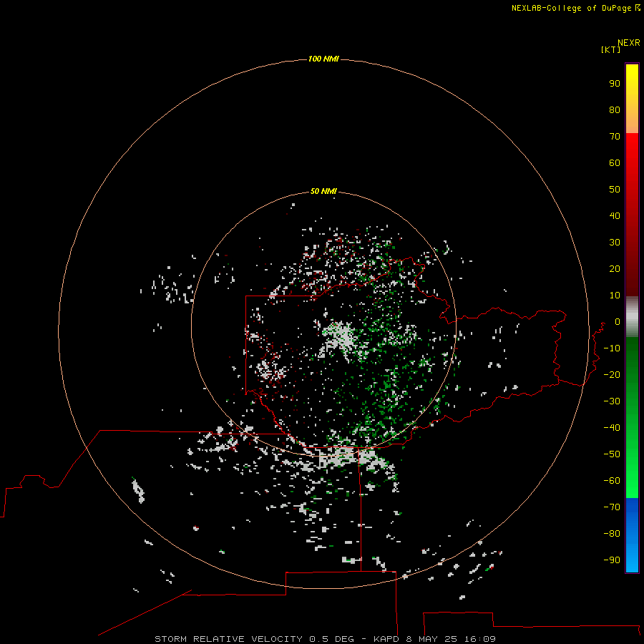Click the yellow-orange band of color scale

point(632,99)
